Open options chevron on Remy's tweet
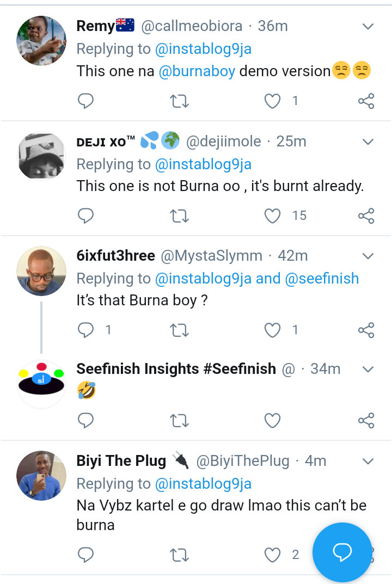The height and width of the screenshot is (584, 392). coord(368,27)
